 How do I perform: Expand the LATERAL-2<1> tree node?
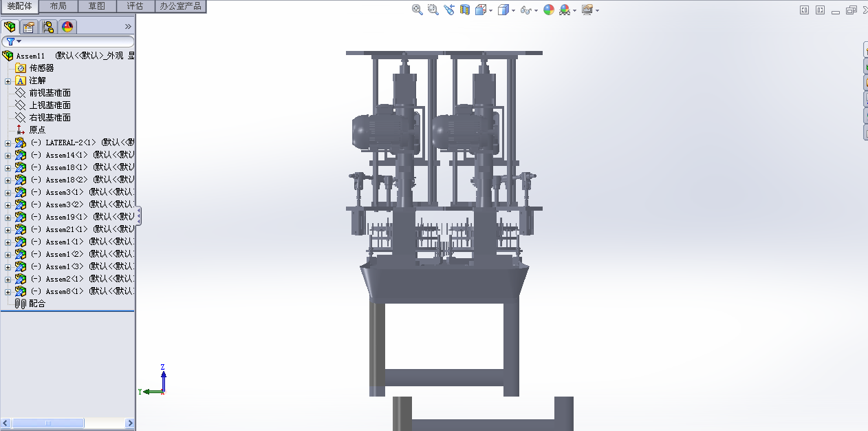click(x=8, y=143)
